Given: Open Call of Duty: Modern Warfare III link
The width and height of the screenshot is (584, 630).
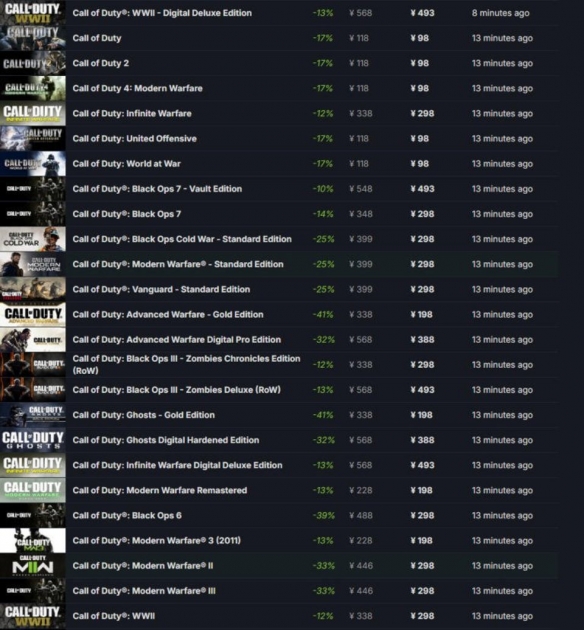Looking at the screenshot, I should pyautogui.click(x=144, y=591).
